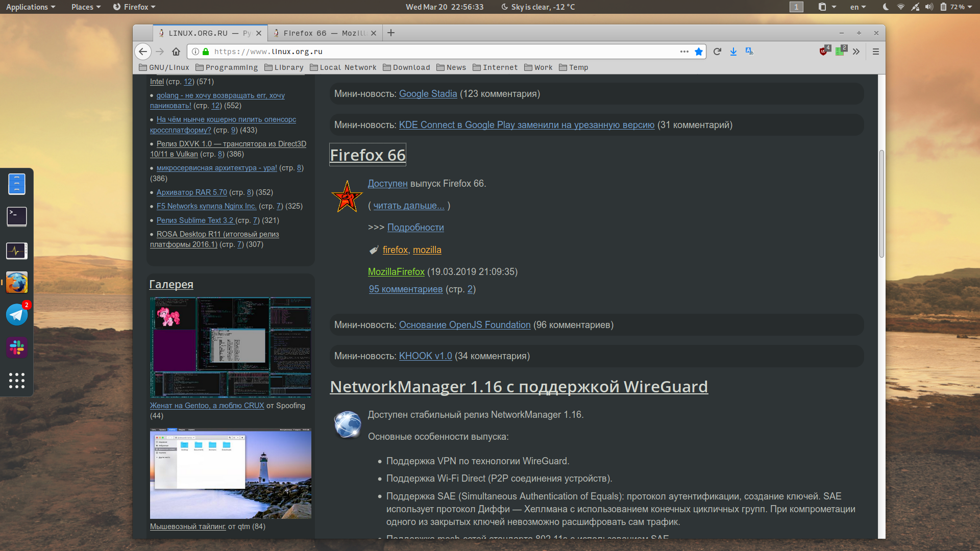Open the читать дальше link
Viewport: 980px width, 551px height.
[x=409, y=206]
